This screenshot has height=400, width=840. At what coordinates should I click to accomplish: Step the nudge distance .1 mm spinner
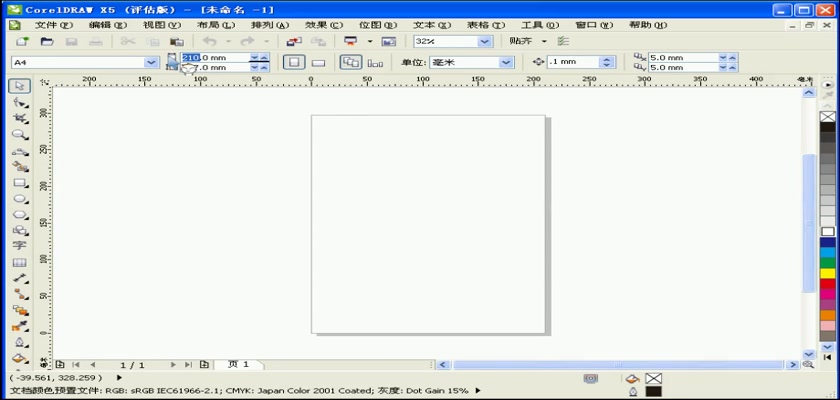pyautogui.click(x=606, y=62)
